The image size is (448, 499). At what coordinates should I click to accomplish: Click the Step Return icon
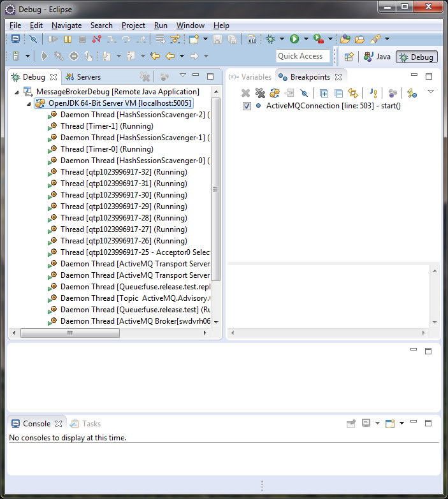pyautogui.click(x=141, y=39)
